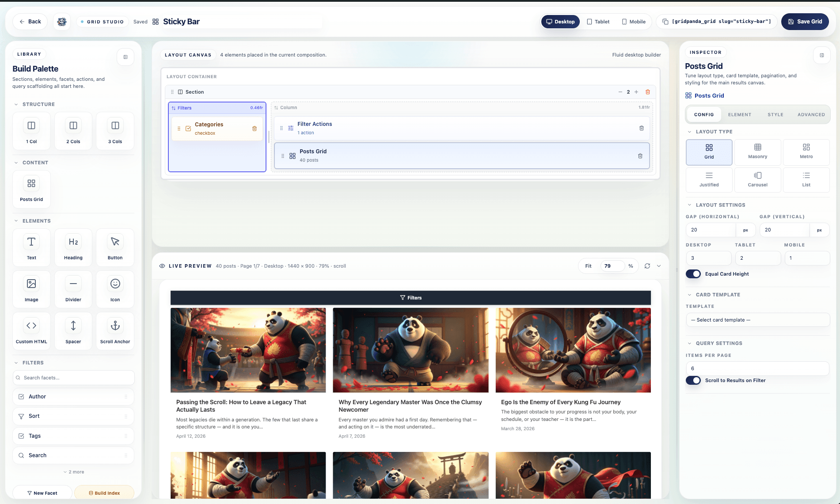840x504 pixels.
Task: Preview the grid in Tablet mode
Action: click(598, 21)
